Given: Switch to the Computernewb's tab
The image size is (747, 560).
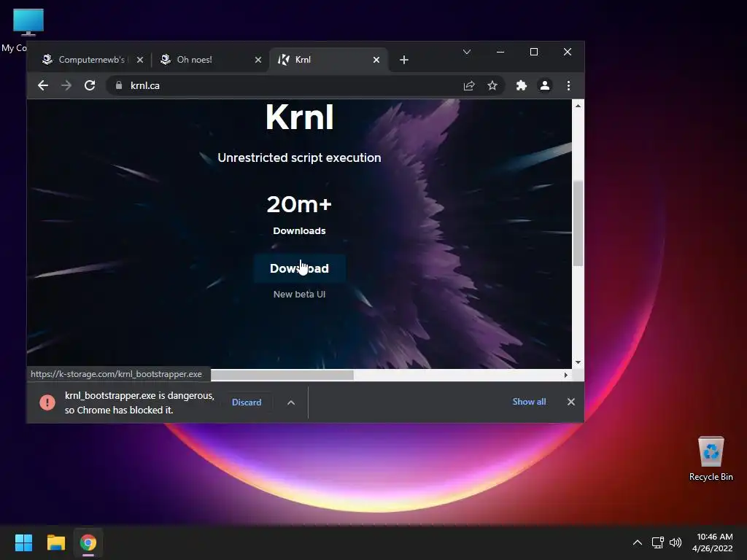Looking at the screenshot, I should point(92,60).
